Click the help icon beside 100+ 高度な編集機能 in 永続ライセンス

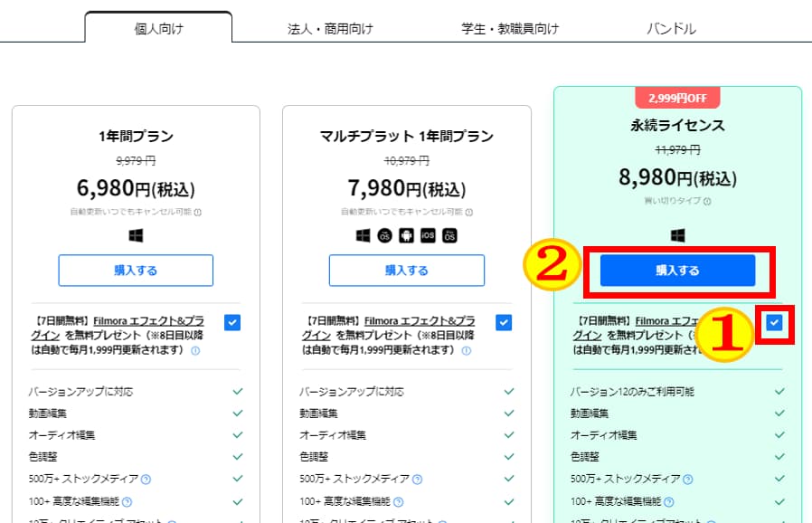pos(669,502)
